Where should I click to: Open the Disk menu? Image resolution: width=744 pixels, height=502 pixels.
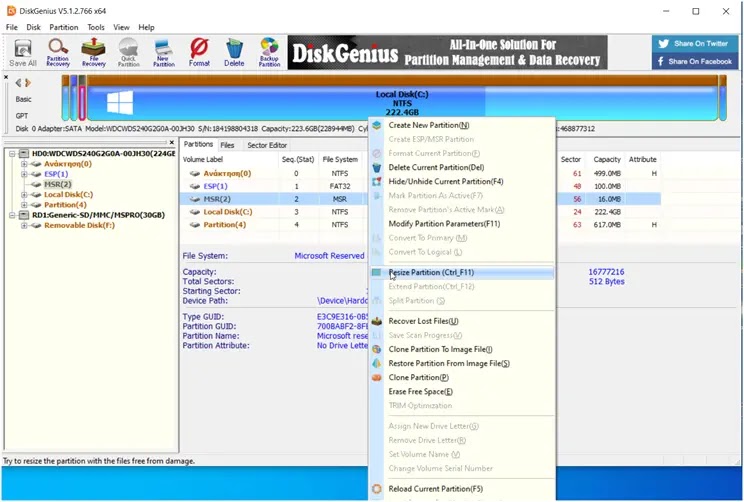coord(33,28)
